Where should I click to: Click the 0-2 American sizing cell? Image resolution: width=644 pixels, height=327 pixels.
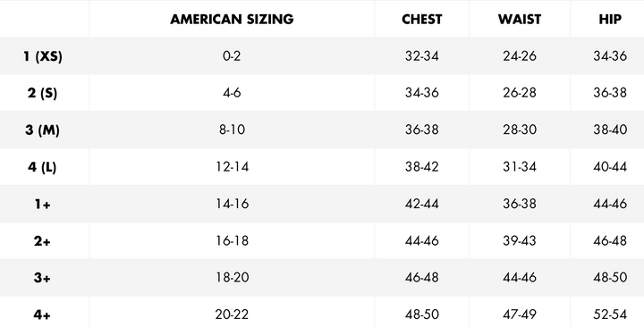pyautogui.click(x=232, y=55)
